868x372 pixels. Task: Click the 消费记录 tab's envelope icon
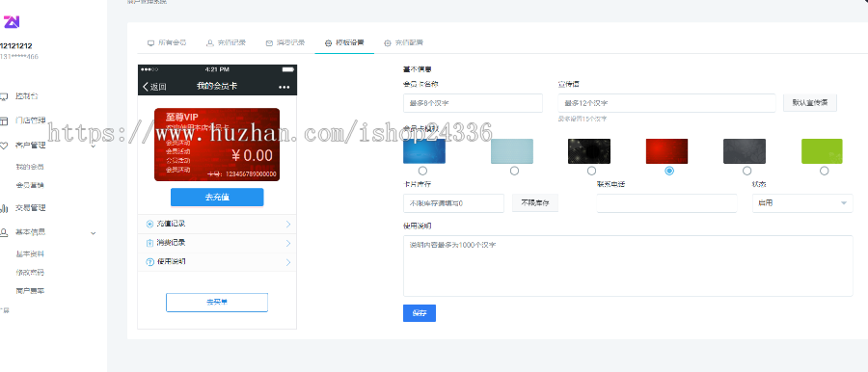point(269,42)
